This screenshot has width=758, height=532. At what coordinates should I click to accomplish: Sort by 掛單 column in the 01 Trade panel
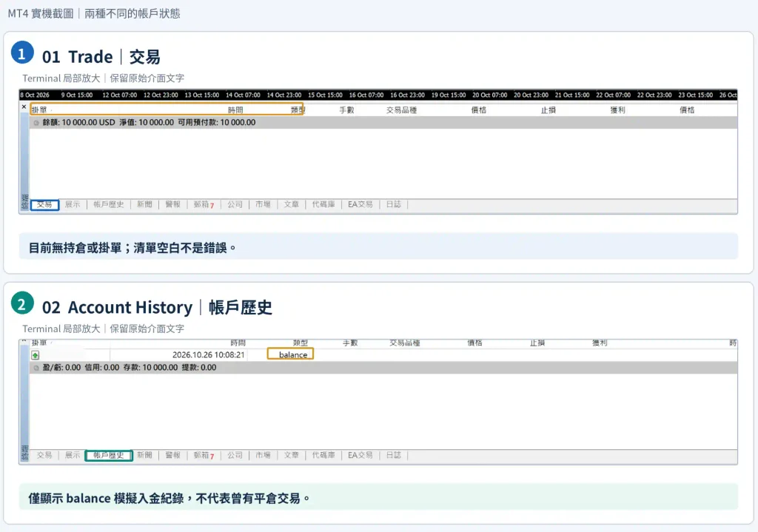tap(40, 110)
